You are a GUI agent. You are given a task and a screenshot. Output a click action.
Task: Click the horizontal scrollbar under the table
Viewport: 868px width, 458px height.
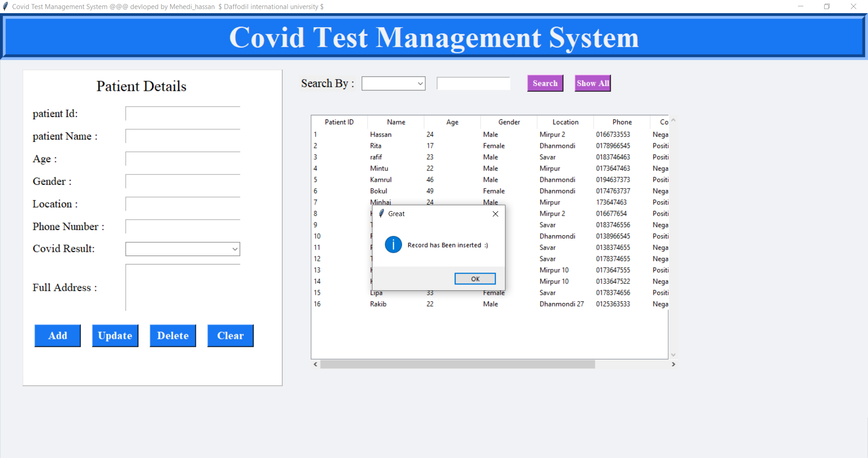(x=457, y=364)
